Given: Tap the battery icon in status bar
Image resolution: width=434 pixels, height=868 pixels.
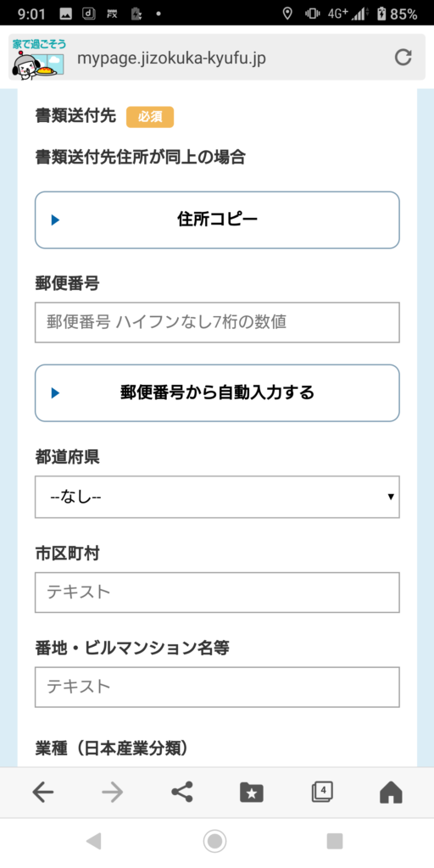Looking at the screenshot, I should tap(381, 14).
